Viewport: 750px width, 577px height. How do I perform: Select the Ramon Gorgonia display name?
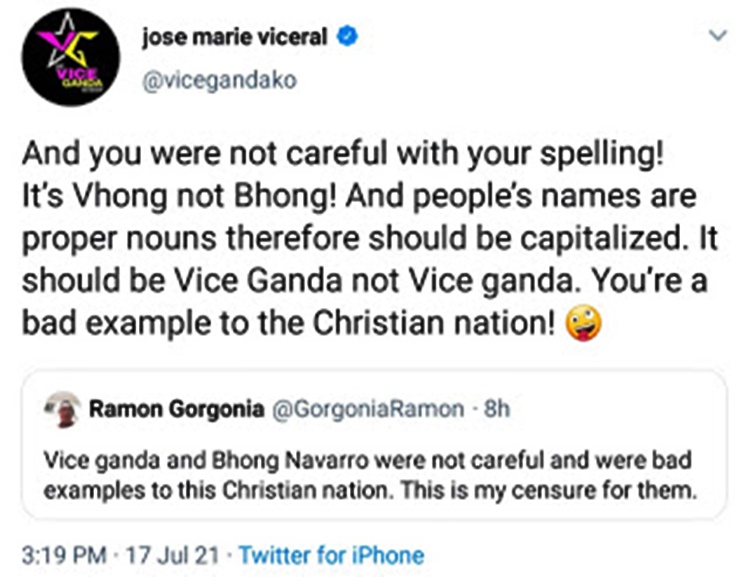pyautogui.click(x=173, y=408)
